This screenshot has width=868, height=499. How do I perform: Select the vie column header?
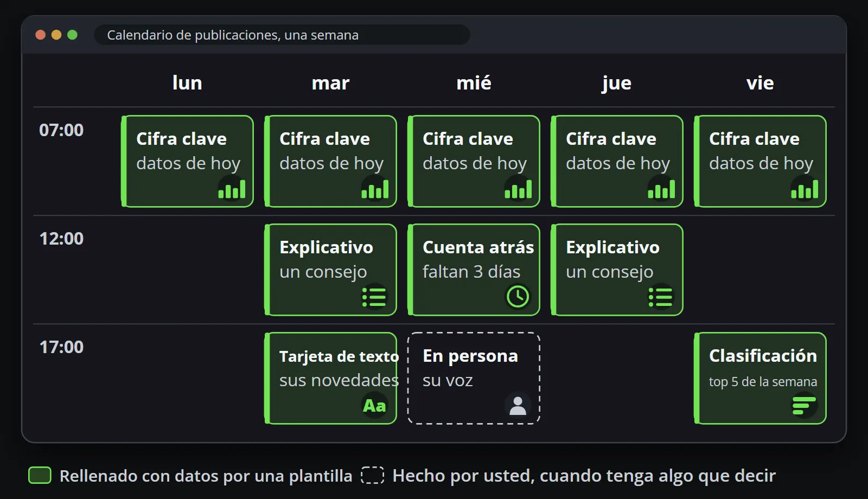coord(760,83)
